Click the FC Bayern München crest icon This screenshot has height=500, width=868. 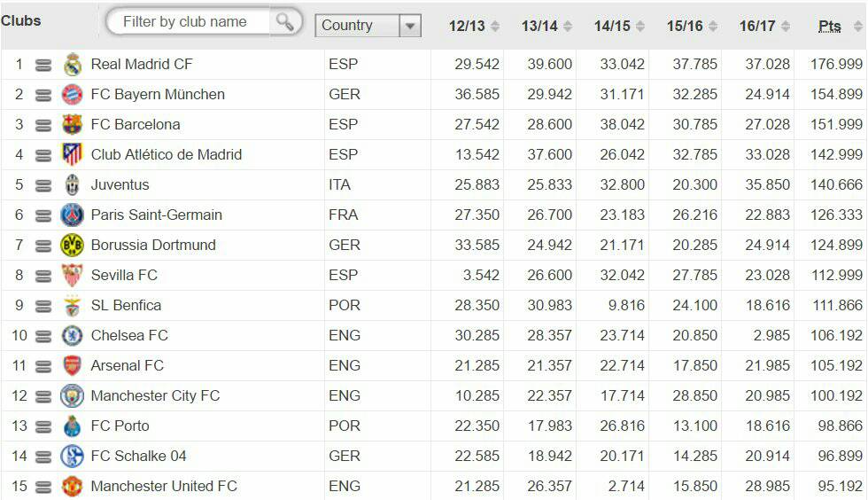click(73, 95)
